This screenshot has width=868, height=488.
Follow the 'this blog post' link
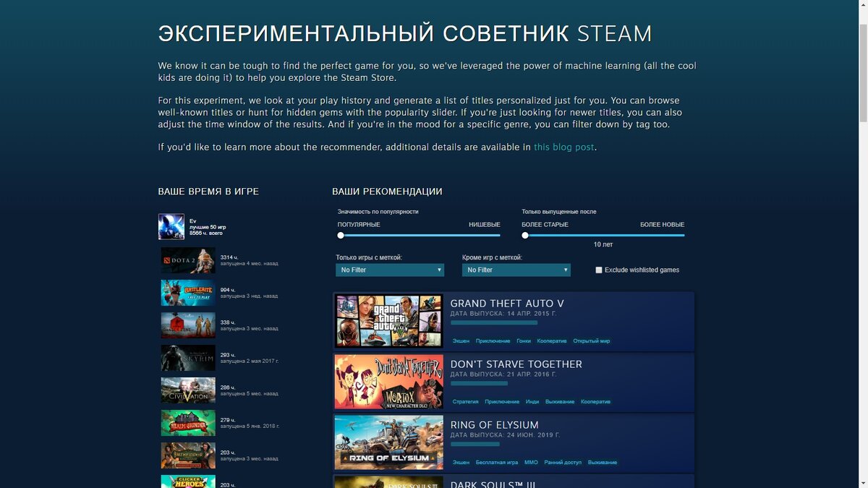coord(564,147)
